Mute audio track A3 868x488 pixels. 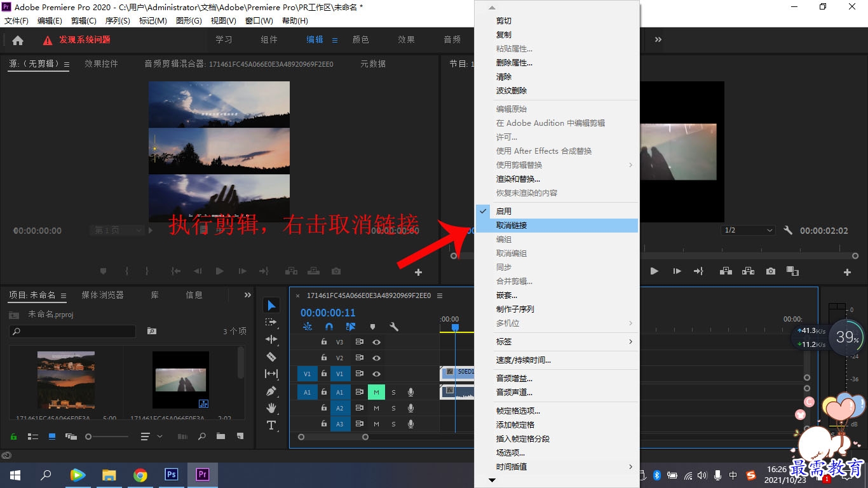(376, 424)
